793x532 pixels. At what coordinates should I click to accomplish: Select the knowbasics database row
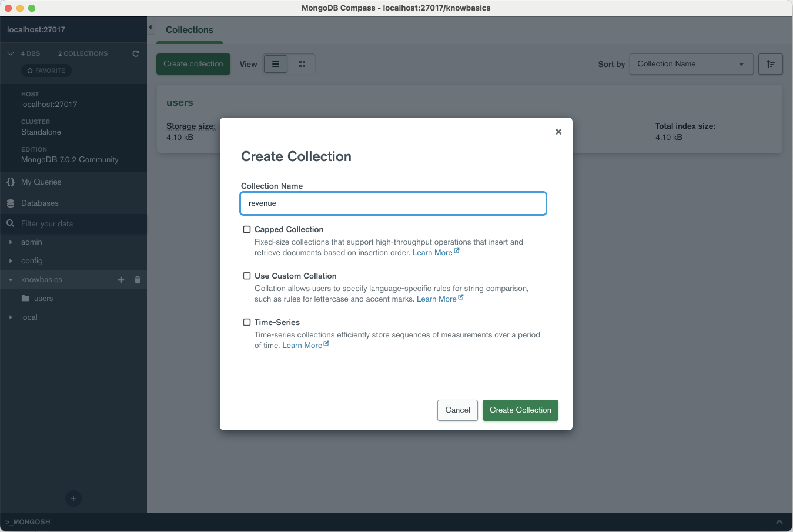coord(73,280)
